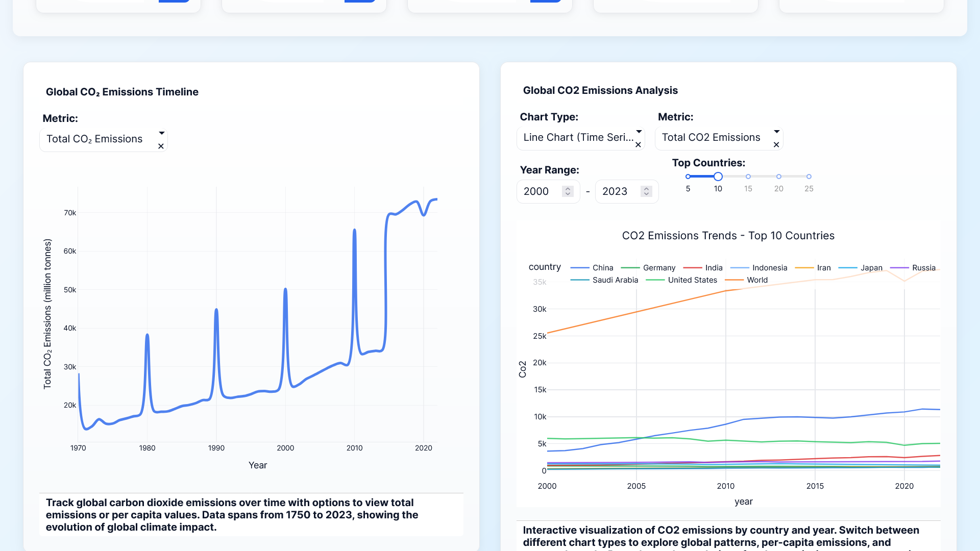Hide the Germany line via legend

(658, 268)
